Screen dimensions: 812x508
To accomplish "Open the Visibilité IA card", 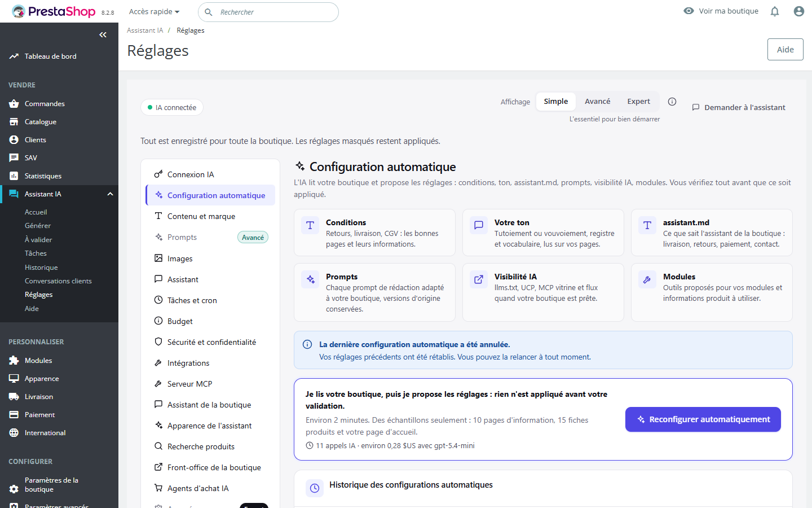I will [x=543, y=292].
